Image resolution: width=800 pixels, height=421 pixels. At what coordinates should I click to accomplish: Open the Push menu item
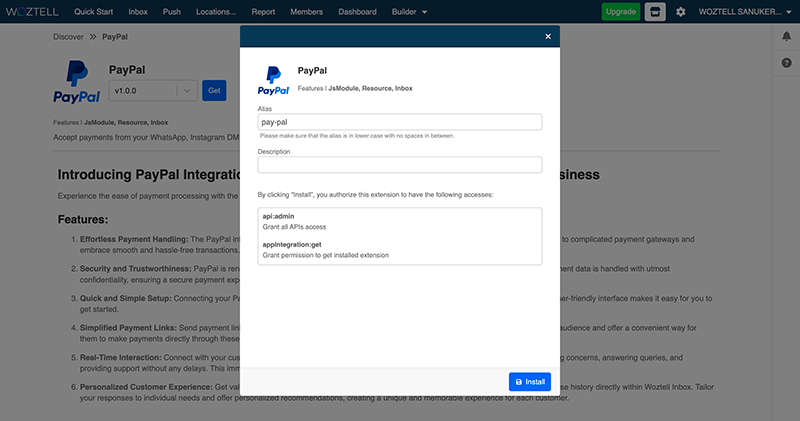click(x=171, y=12)
